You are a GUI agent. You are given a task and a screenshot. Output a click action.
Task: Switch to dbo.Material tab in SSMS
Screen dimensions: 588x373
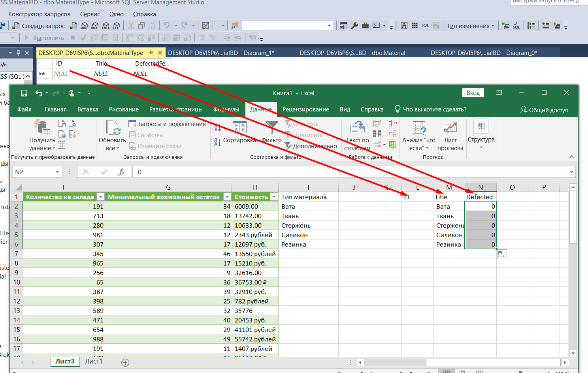click(x=352, y=53)
